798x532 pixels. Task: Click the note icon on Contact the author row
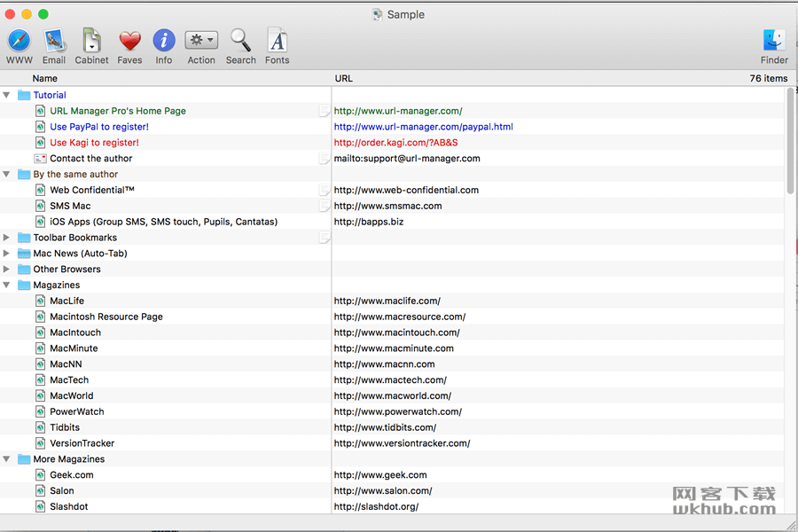[325, 159]
